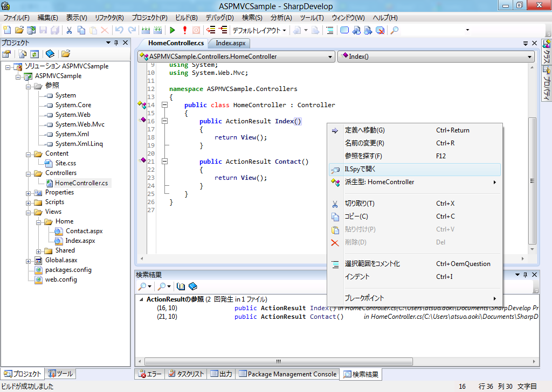Select HomeController.cs in the project tree
The width and height of the screenshot is (552, 392).
[81, 183]
